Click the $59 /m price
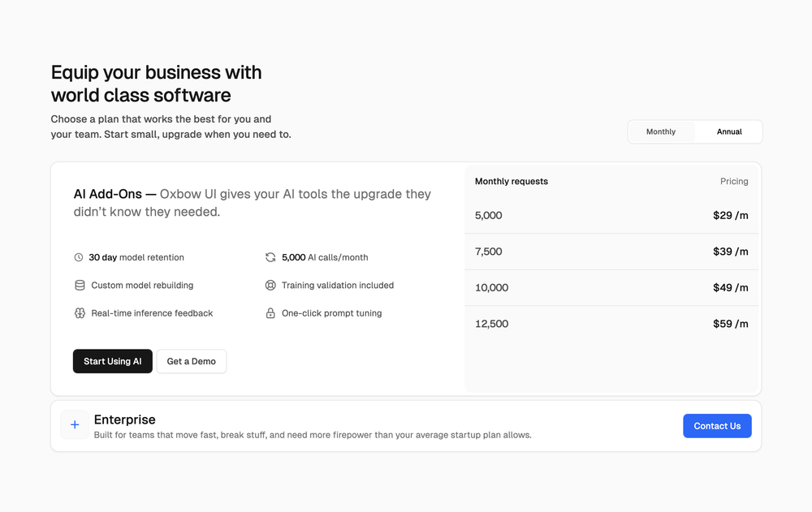This screenshot has height=512, width=812. (x=730, y=324)
